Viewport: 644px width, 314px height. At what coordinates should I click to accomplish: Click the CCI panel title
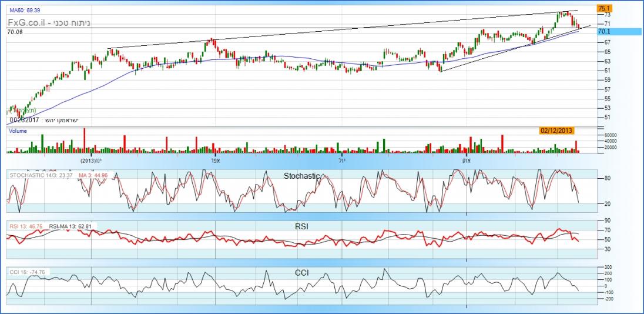[x=302, y=272]
